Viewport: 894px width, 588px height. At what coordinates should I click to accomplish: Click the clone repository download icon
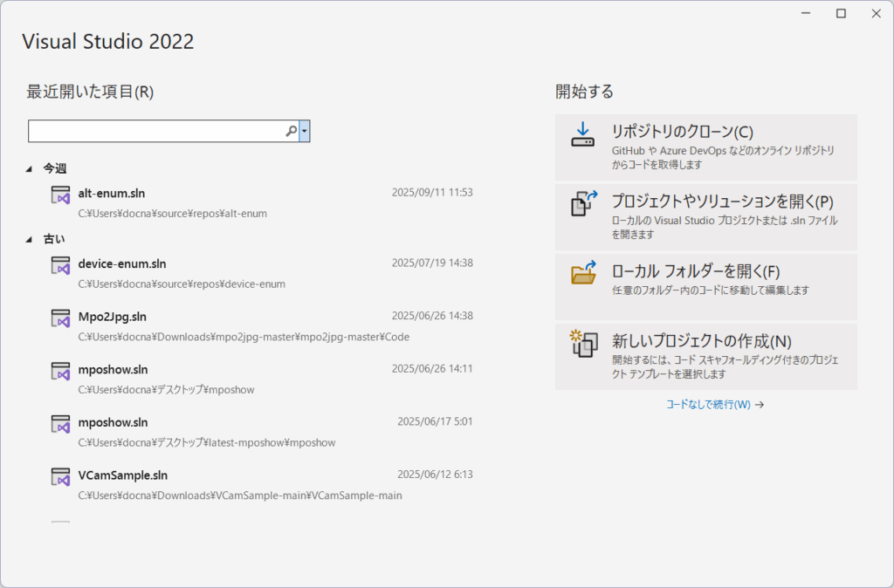[x=582, y=134]
